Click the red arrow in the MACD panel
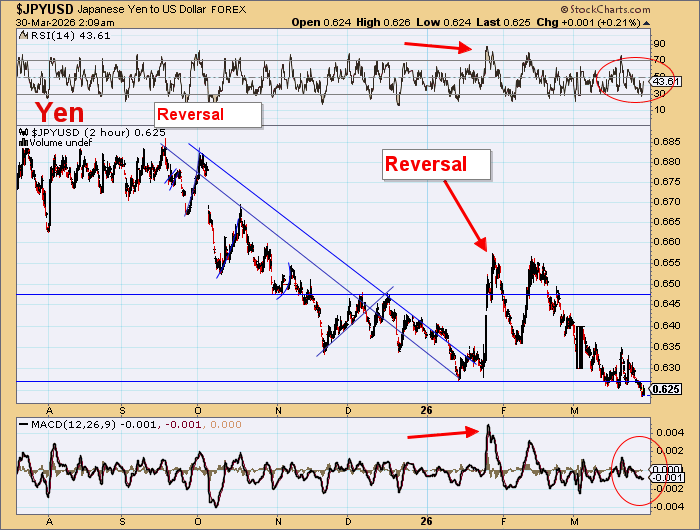This screenshot has width=700, height=530. [x=441, y=433]
